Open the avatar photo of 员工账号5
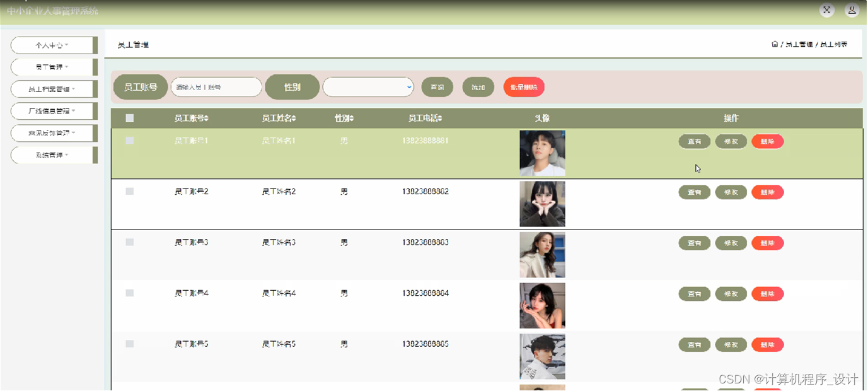Viewport: 868px width, 391px height. tap(542, 357)
